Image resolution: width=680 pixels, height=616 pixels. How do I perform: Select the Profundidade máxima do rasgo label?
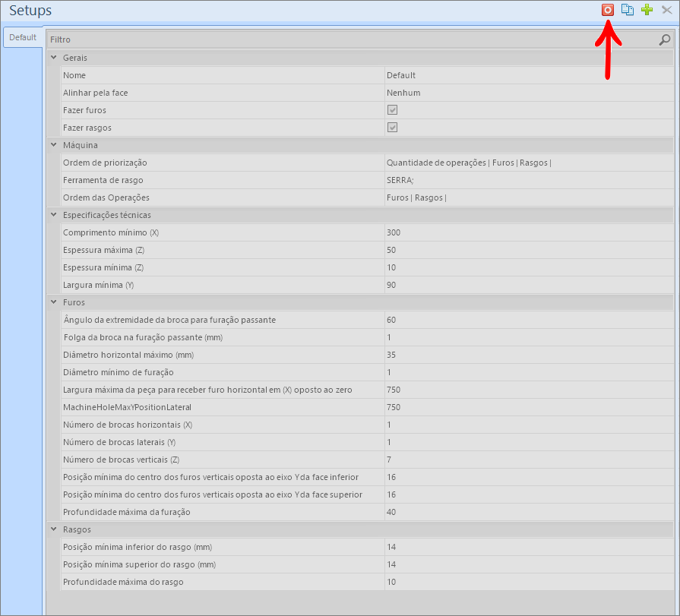point(123,582)
